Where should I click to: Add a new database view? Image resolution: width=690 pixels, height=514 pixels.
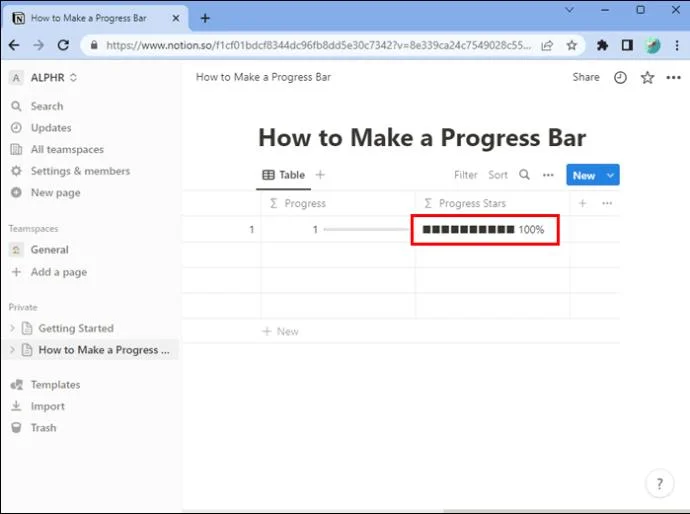320,175
